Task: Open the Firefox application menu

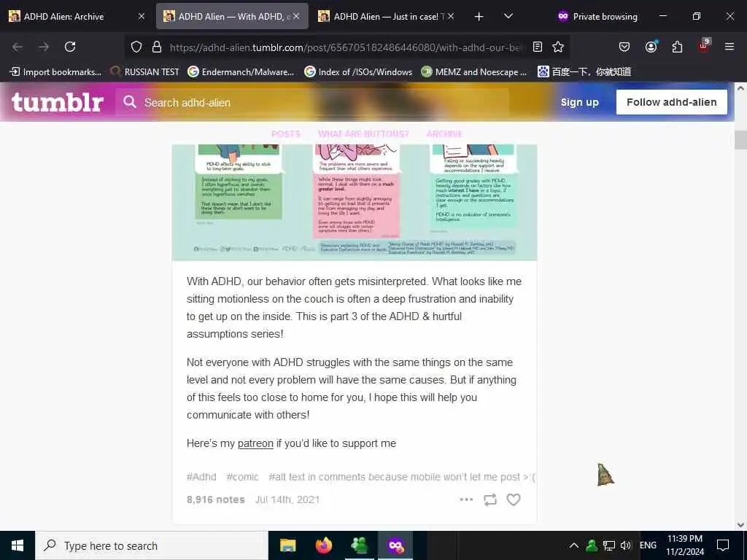Action: (729, 47)
